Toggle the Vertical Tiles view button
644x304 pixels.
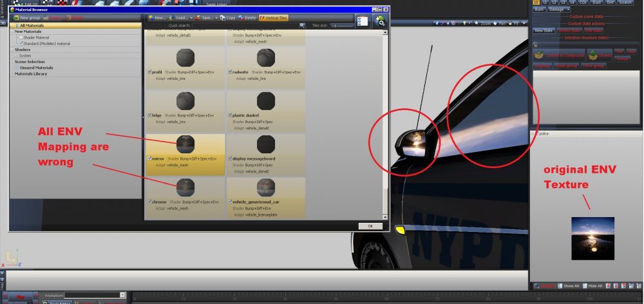pyautogui.click(x=274, y=18)
